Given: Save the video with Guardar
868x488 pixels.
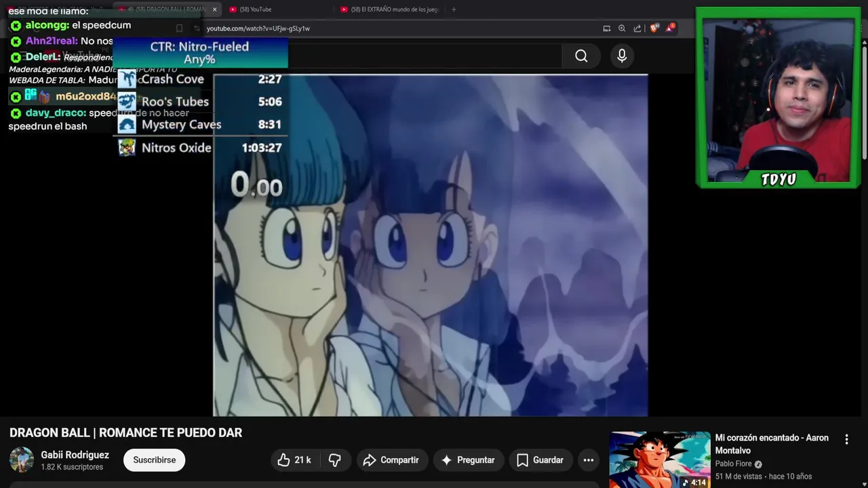Looking at the screenshot, I should (x=540, y=460).
